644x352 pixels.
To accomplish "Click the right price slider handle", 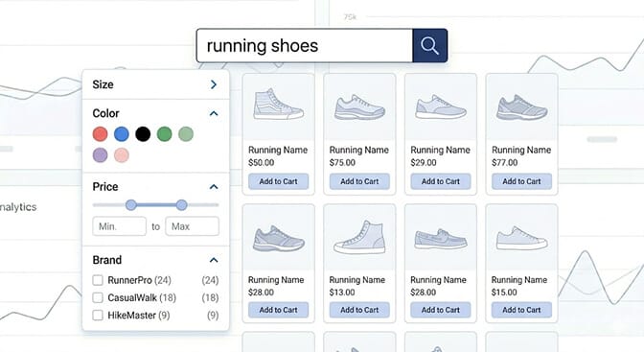I will pos(181,205).
